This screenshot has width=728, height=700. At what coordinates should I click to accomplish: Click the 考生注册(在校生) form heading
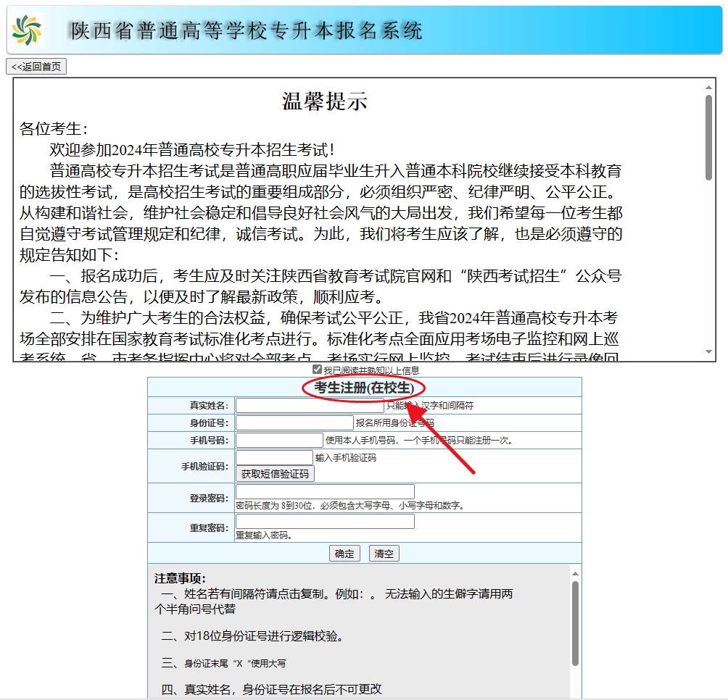(x=364, y=388)
